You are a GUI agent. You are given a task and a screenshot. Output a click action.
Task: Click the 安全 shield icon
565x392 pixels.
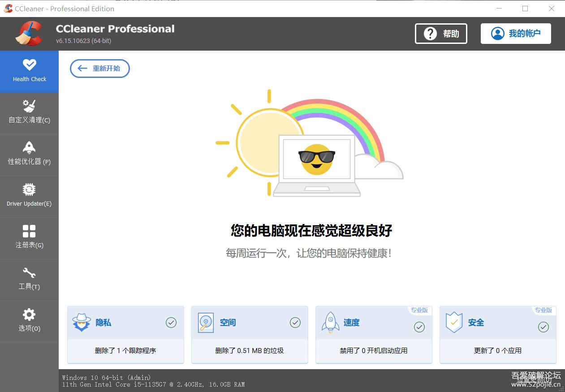pos(454,323)
